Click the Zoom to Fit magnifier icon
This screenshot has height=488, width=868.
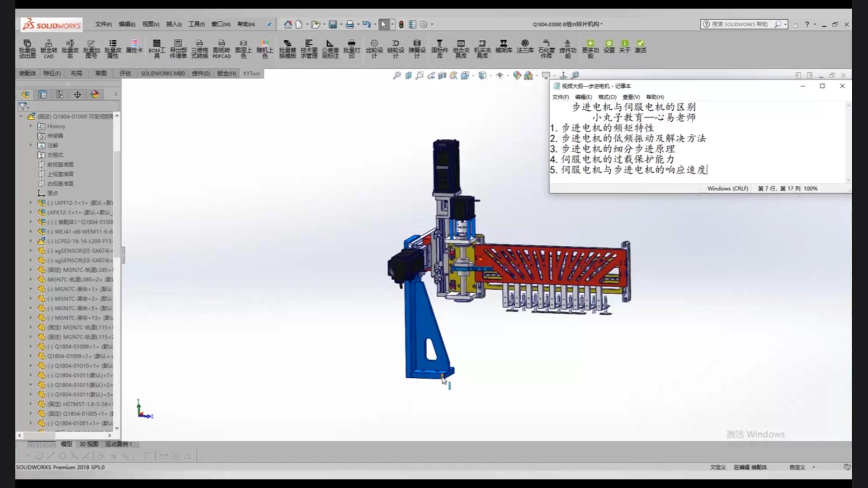coord(396,75)
